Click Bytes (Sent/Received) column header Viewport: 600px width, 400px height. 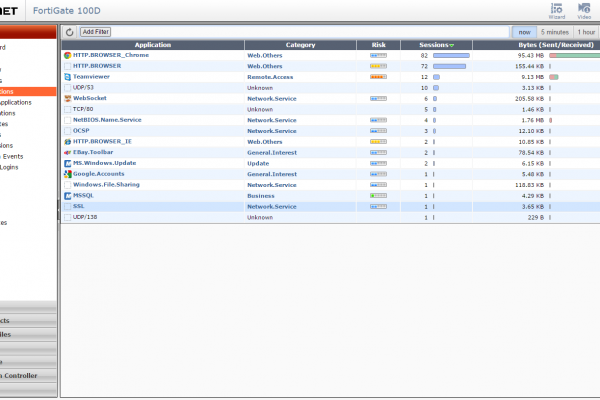556,45
